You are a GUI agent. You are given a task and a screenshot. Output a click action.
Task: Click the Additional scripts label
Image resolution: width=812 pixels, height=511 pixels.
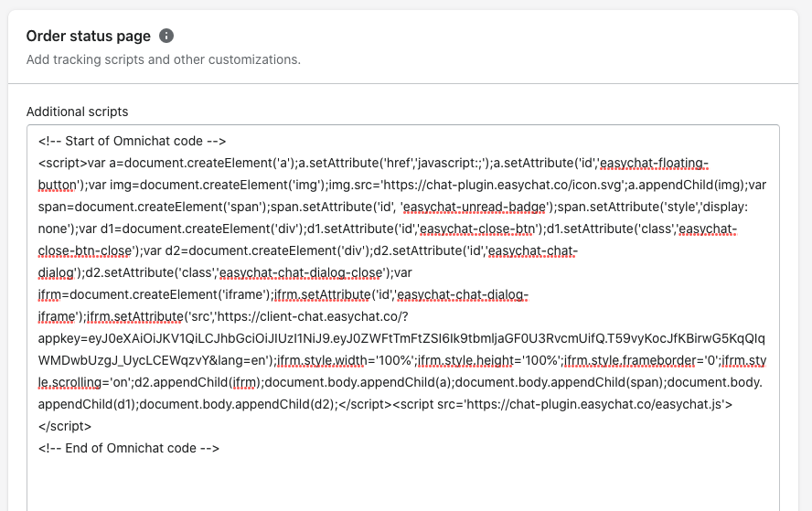77,112
